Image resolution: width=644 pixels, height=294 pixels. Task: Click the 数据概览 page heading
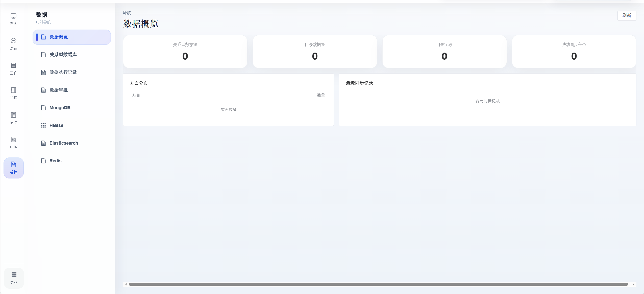tap(141, 24)
